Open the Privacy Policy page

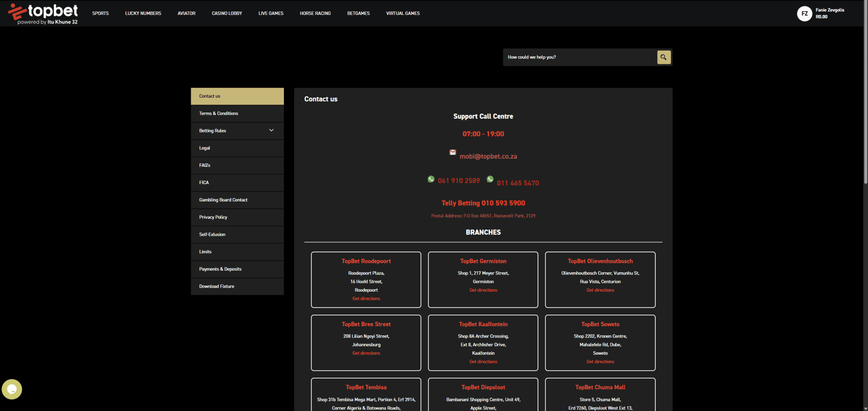(237, 217)
